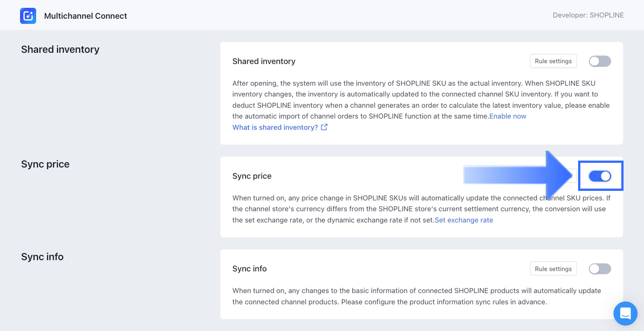
Task: Click the Shared inventory card title
Action: pos(264,61)
